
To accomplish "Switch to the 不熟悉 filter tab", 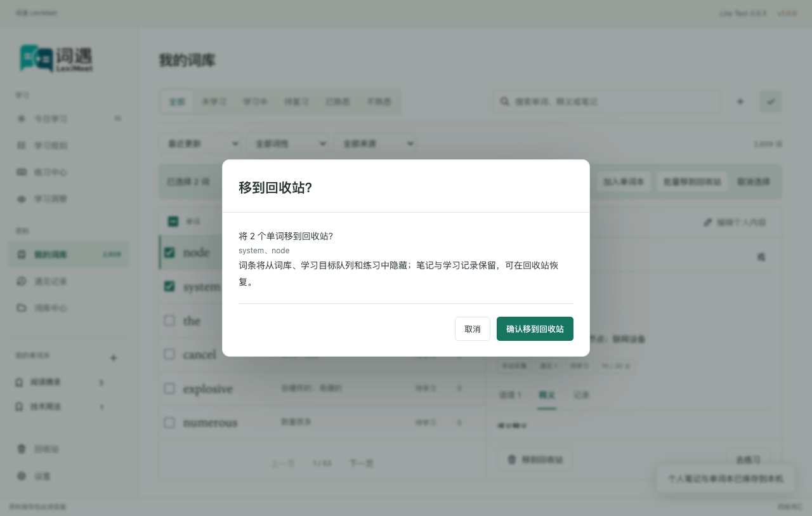I will (x=379, y=102).
